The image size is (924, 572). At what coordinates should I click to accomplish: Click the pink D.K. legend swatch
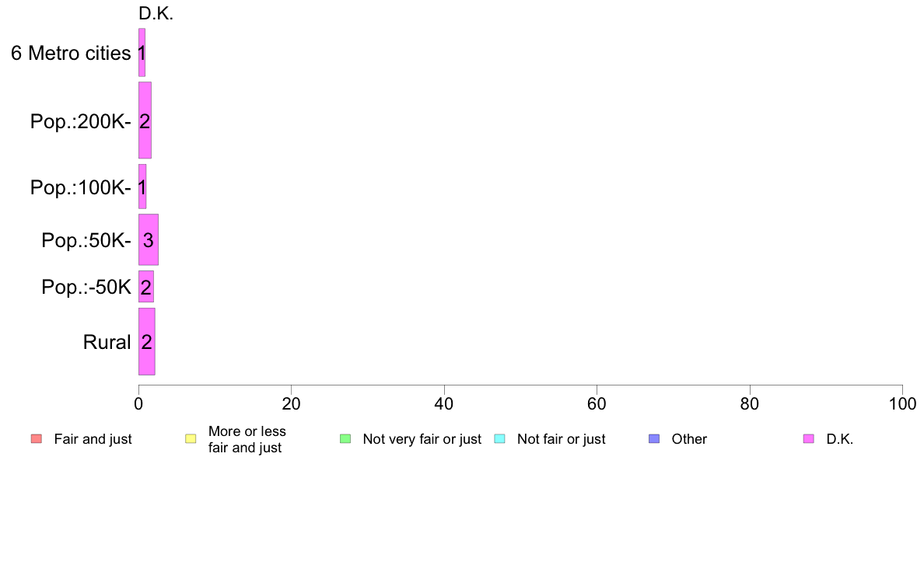[809, 439]
